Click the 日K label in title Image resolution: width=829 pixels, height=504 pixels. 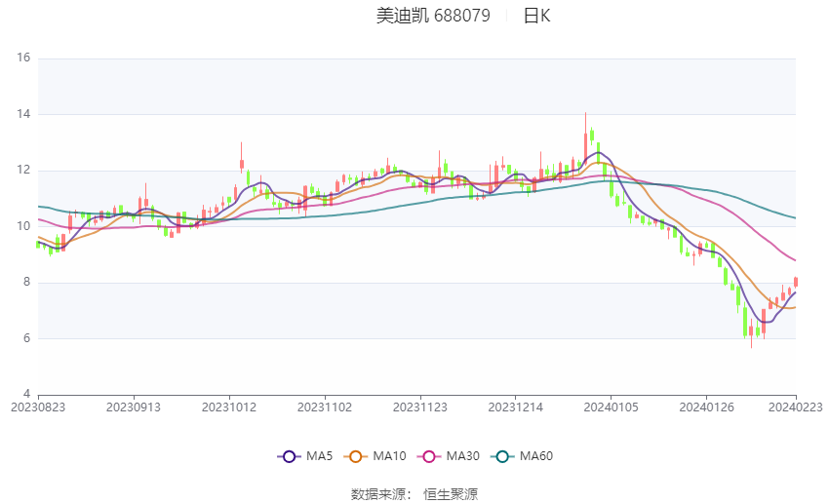pos(536,16)
